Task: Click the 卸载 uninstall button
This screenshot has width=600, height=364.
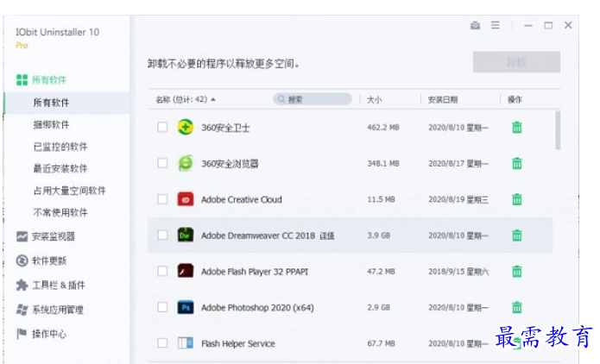Action: (516, 62)
